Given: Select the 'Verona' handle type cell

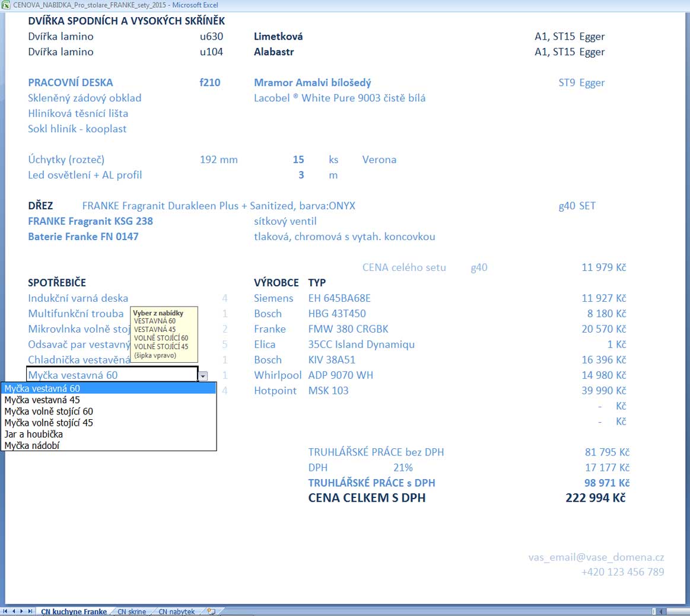Looking at the screenshot, I should (379, 159).
